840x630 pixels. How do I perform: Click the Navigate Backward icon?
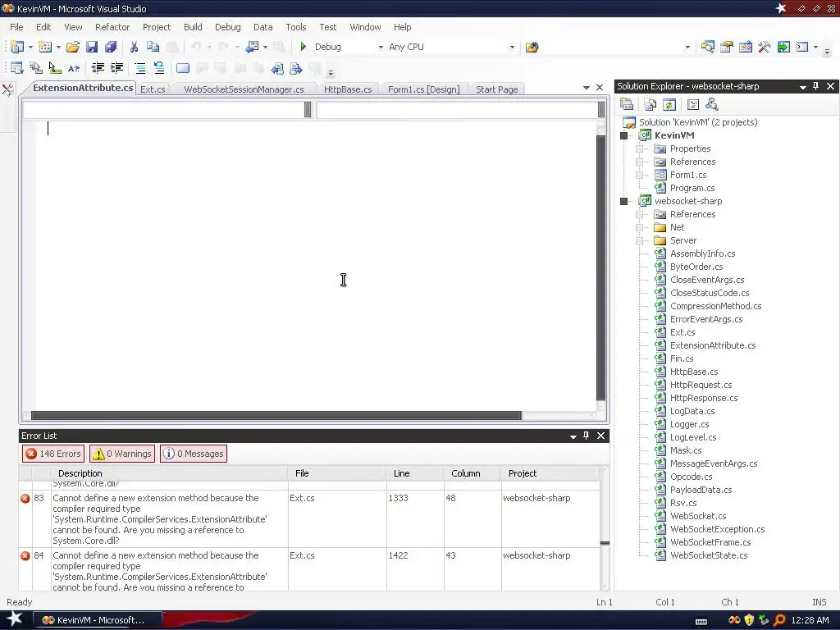[252, 47]
